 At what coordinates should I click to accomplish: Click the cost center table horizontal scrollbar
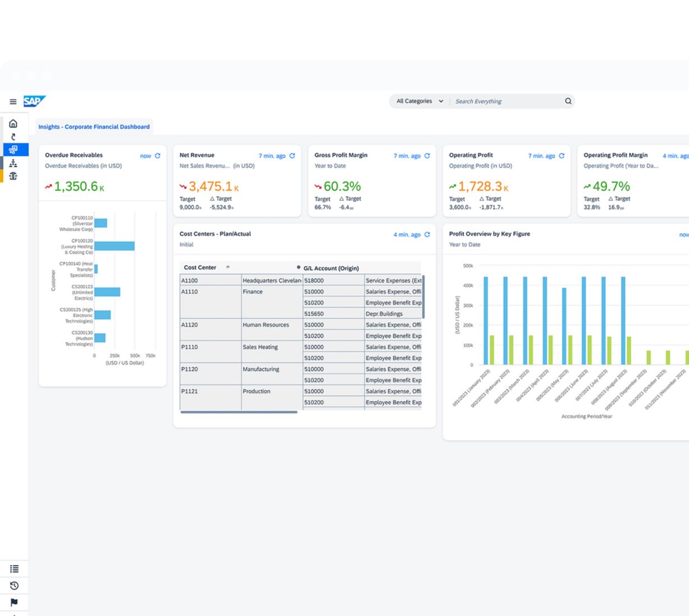pos(239,412)
